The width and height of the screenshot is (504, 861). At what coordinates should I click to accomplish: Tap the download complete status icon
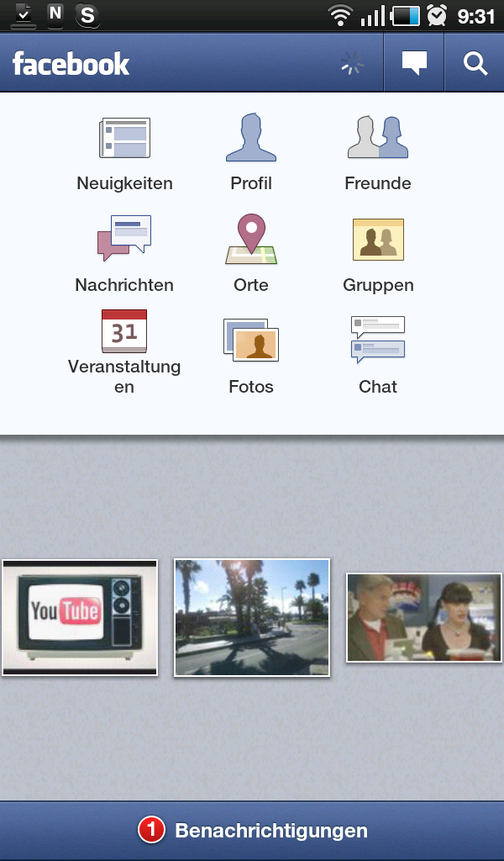pos(24,15)
